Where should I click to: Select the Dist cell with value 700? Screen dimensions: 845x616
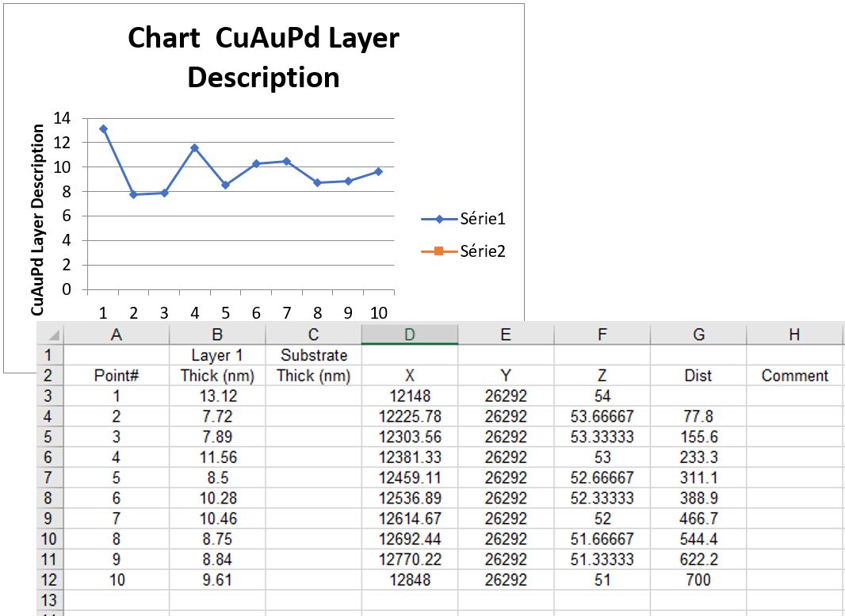[x=698, y=580]
